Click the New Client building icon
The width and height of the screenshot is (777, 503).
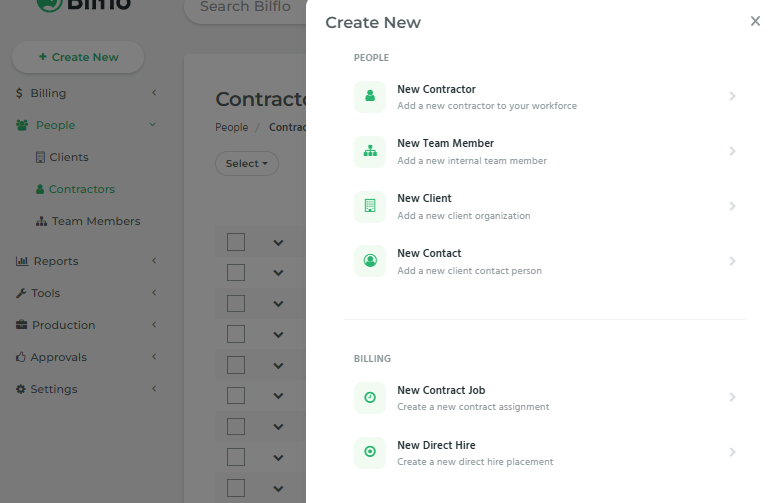[370, 206]
